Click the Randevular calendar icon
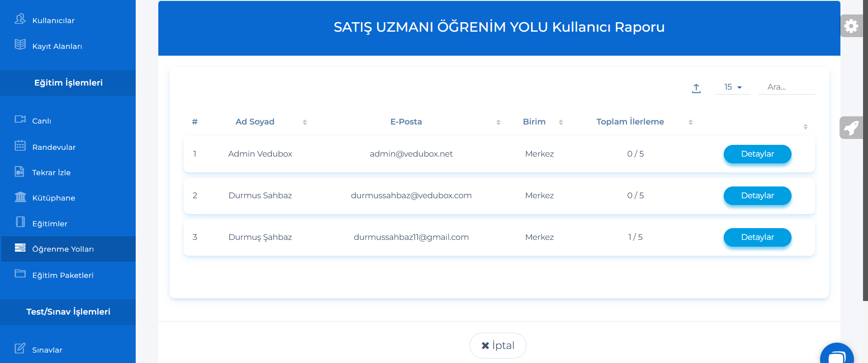 [x=20, y=146]
